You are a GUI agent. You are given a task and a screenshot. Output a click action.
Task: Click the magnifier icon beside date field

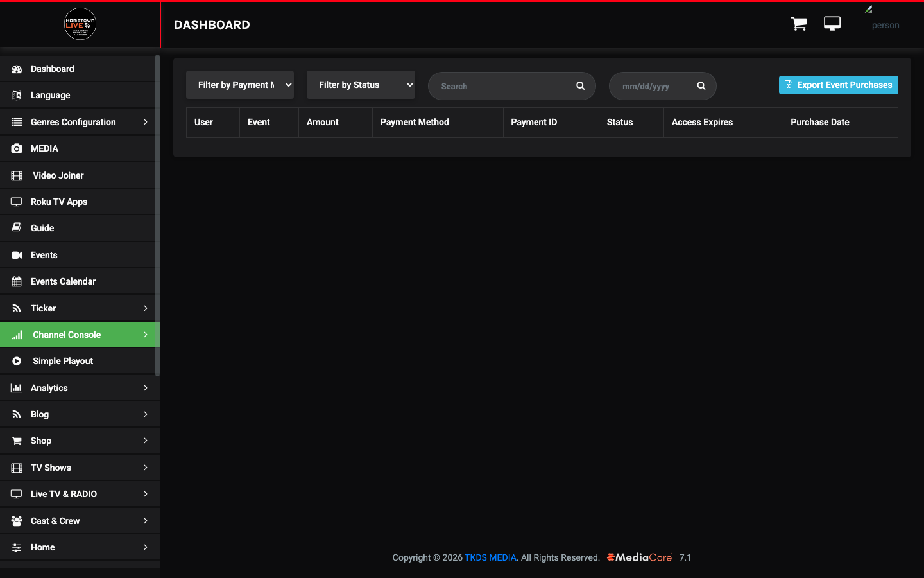click(701, 86)
